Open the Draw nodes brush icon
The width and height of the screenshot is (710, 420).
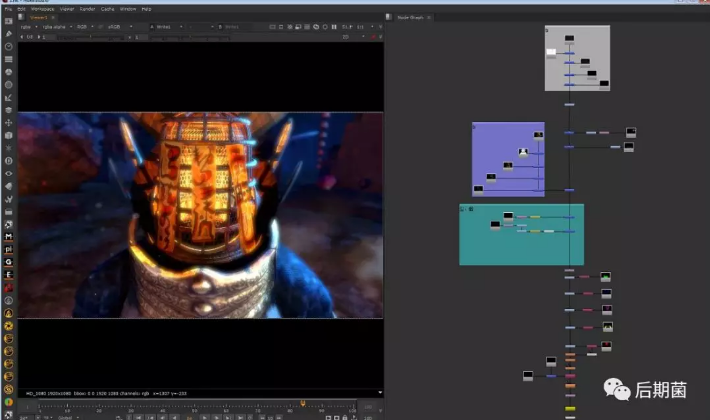tap(9, 34)
